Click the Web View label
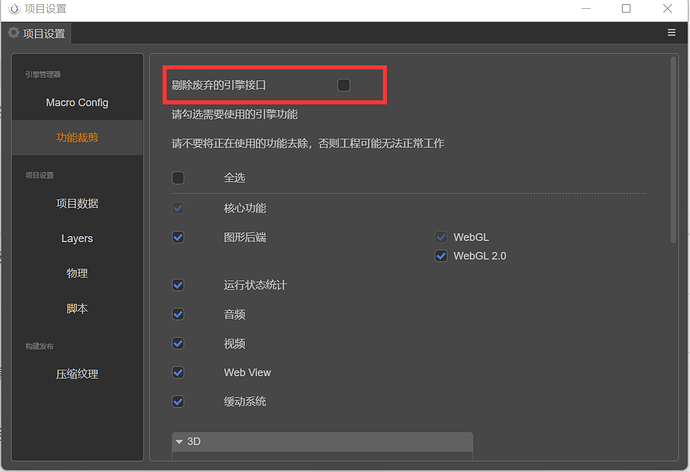Viewport: 690px width, 472px height. (247, 373)
